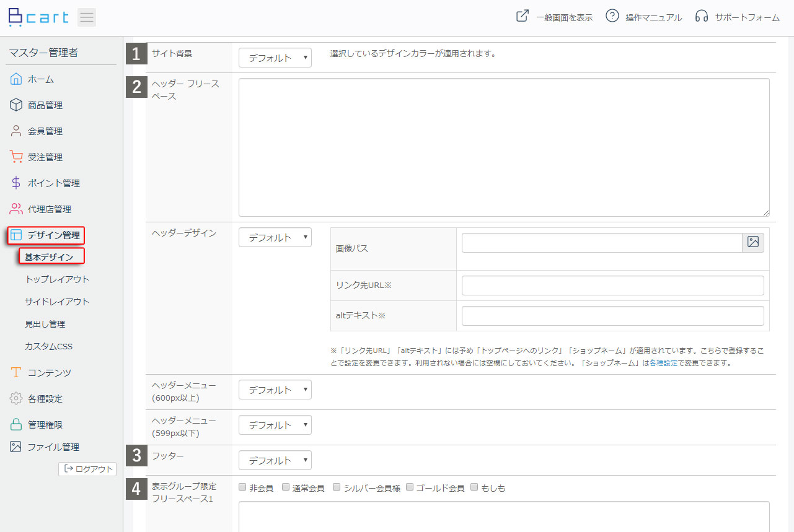Check the ゴールド会員 checkbox
Image resolution: width=794 pixels, height=532 pixels.
click(410, 487)
